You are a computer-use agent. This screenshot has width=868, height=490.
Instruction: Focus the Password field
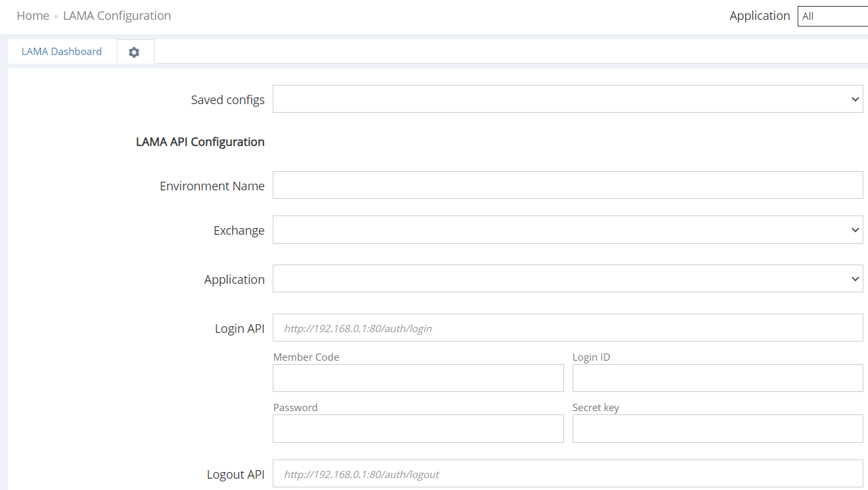click(418, 429)
